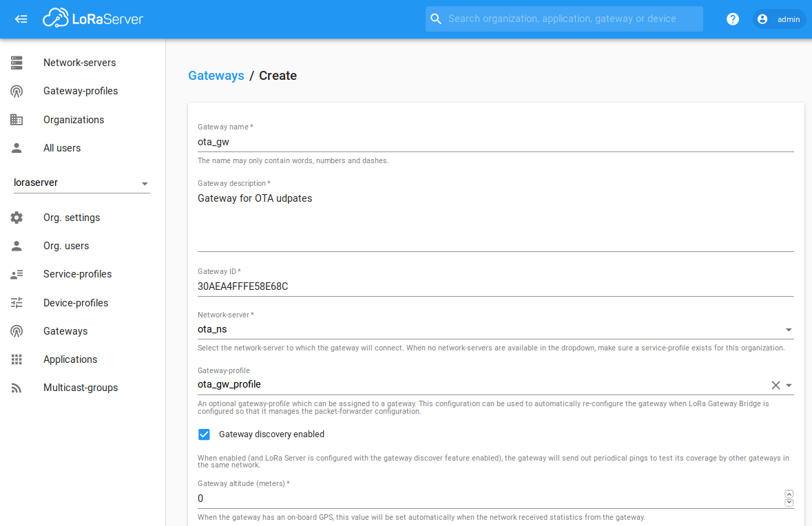Click the Service-profiles icon

tap(15, 273)
